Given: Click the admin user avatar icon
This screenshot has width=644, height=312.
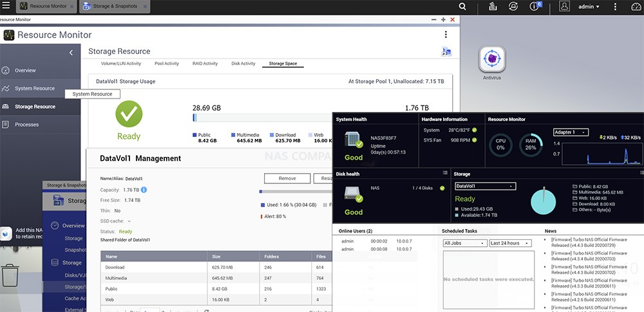Looking at the screenshot, I should point(564,6).
